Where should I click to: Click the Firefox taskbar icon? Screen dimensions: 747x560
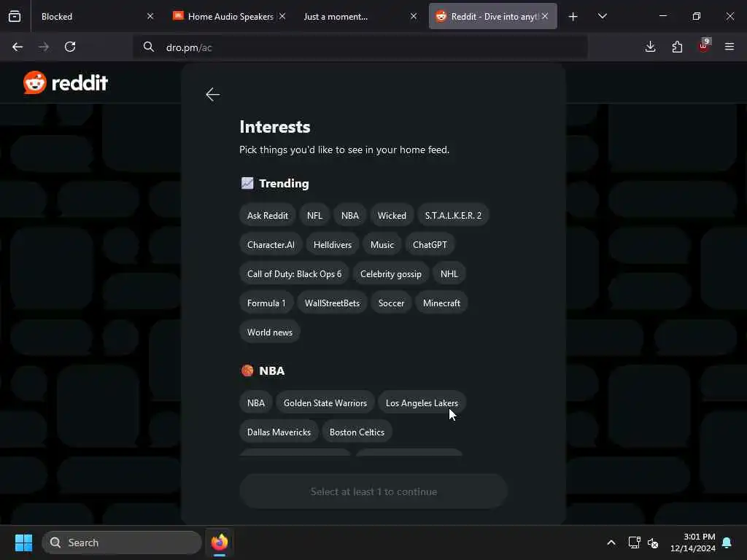click(x=219, y=542)
